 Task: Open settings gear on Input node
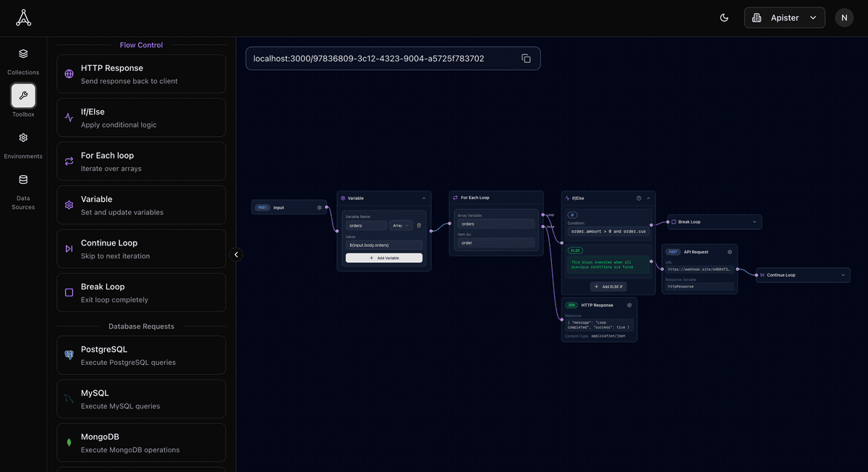point(319,208)
